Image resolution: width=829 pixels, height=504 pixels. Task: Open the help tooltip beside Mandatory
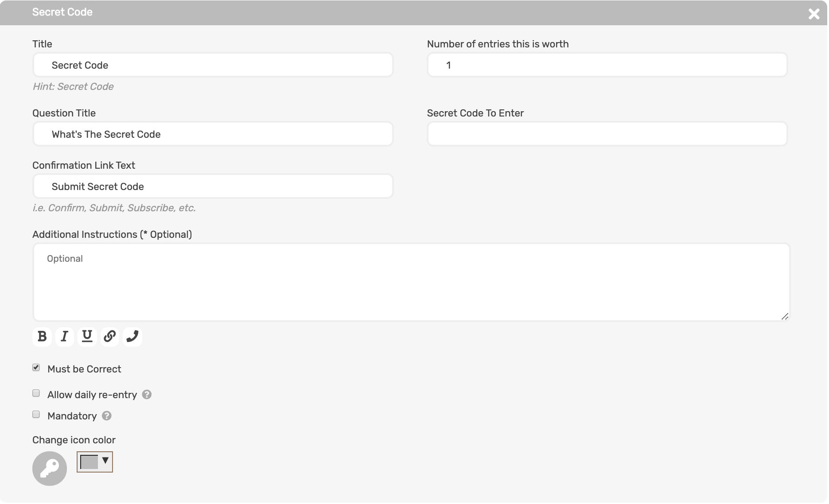(106, 415)
